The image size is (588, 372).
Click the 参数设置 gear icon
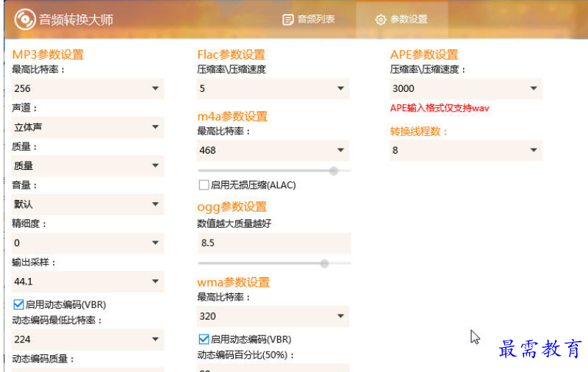point(381,20)
